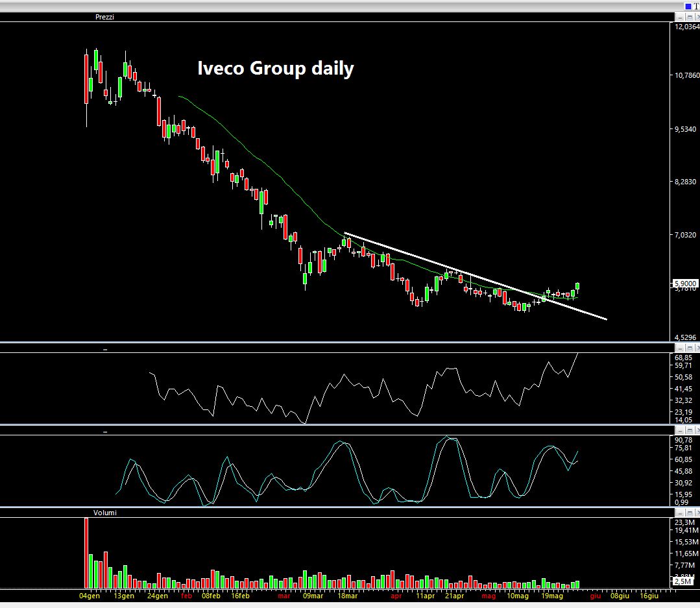Click the tall red first volume bar
Image resolution: width=700 pixels, height=608 pixels.
(86, 553)
